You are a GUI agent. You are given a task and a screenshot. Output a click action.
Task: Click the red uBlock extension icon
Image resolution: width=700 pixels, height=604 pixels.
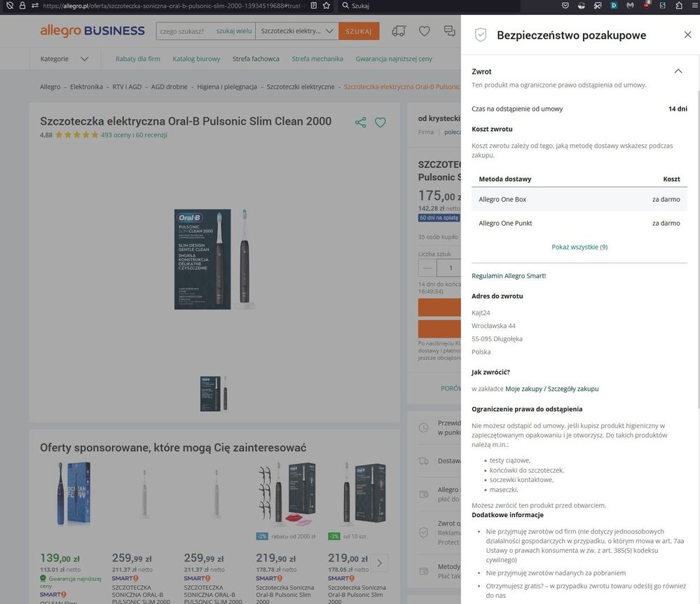[647, 6]
